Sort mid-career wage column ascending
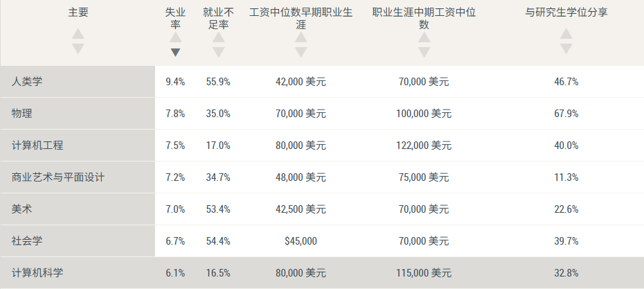Viewport: 644px width, 289px height. (x=424, y=37)
